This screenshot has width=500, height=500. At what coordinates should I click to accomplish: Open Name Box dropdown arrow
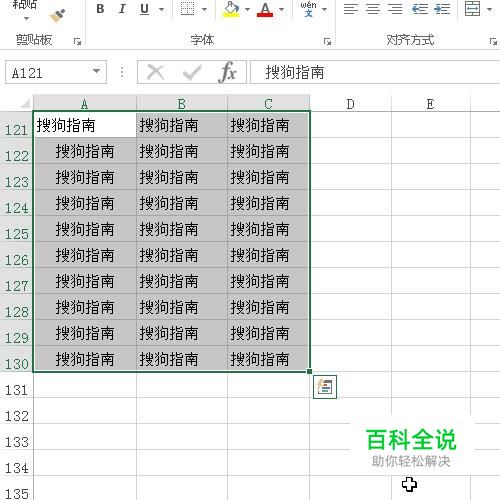coord(96,71)
